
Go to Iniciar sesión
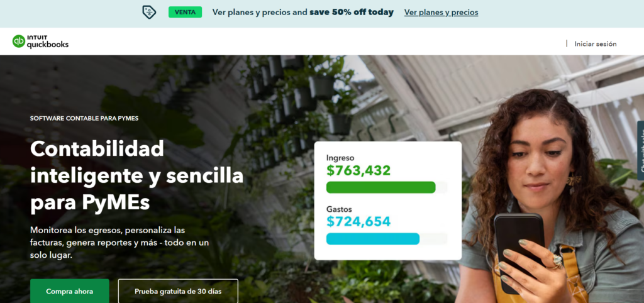point(595,44)
